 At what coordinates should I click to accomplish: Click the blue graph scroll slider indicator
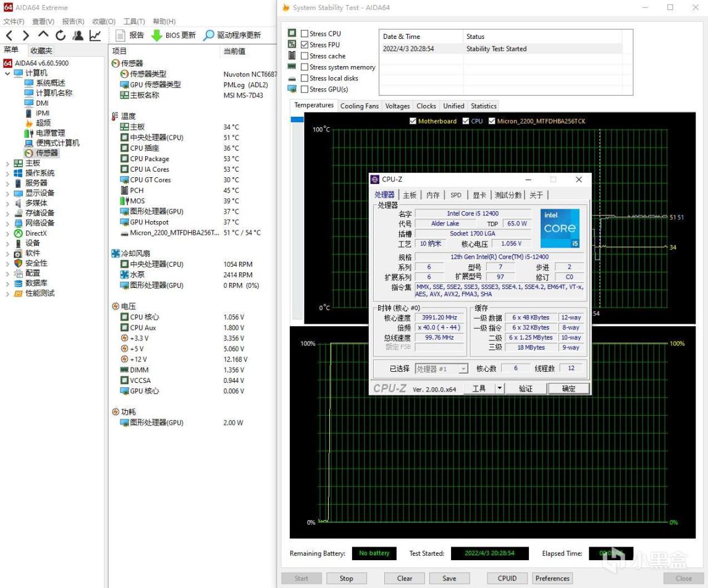(297, 119)
